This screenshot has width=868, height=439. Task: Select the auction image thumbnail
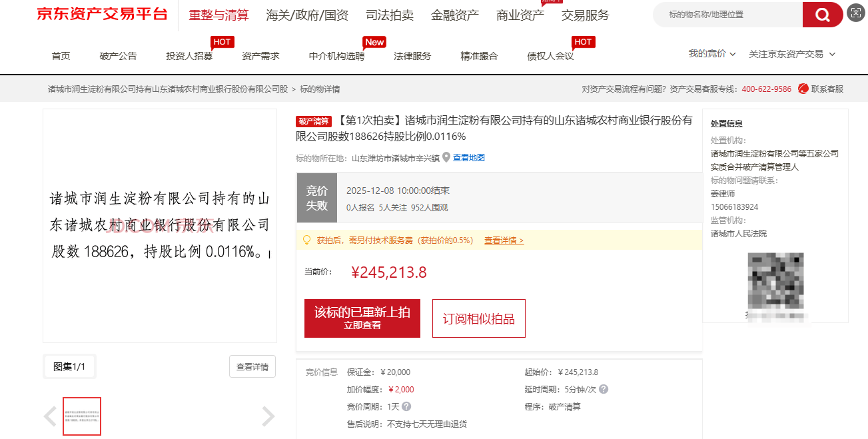pos(82,416)
